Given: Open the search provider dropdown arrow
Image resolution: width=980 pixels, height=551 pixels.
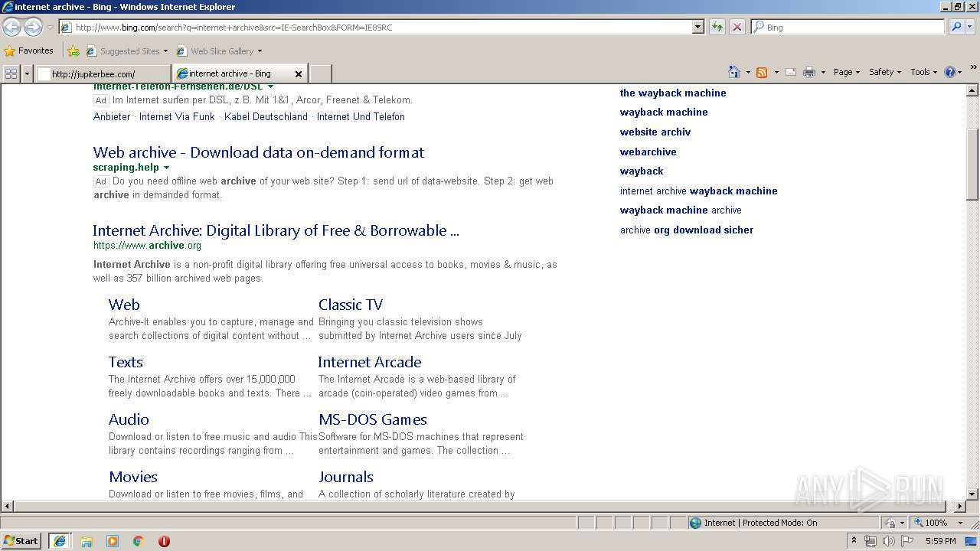Looking at the screenshot, I should coord(972,27).
